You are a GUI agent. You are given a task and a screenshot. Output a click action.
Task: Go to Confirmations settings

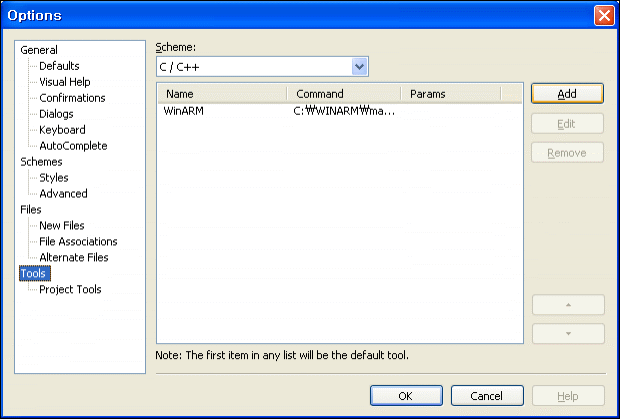72,98
